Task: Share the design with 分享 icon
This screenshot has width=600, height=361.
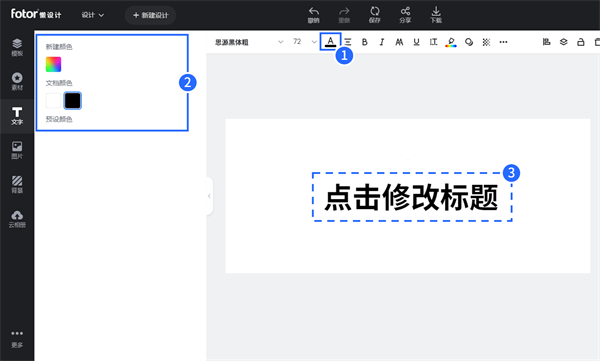Action: [x=405, y=15]
